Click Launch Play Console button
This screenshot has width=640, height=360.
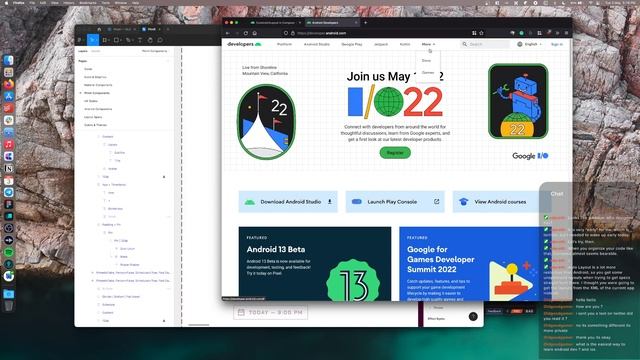click(x=395, y=202)
